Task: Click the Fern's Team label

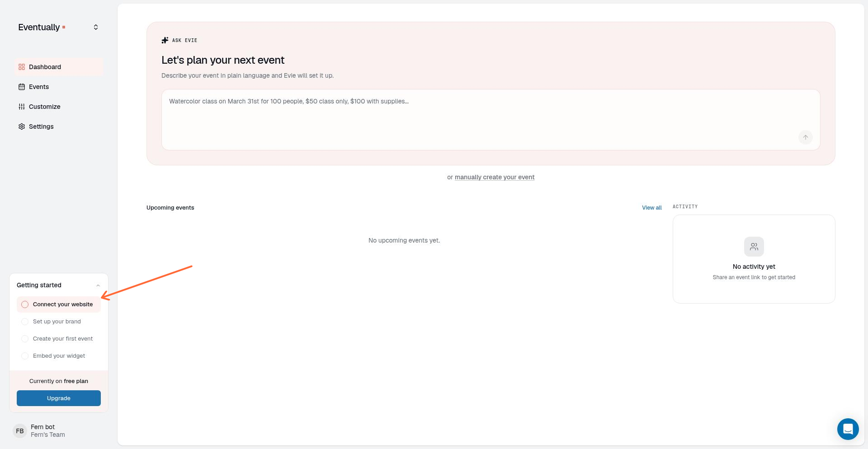Action: (x=48, y=435)
